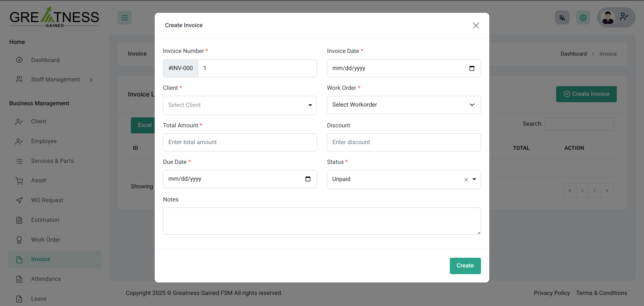Focus the Enter discount field
The width and height of the screenshot is (644, 306).
pyautogui.click(x=404, y=142)
